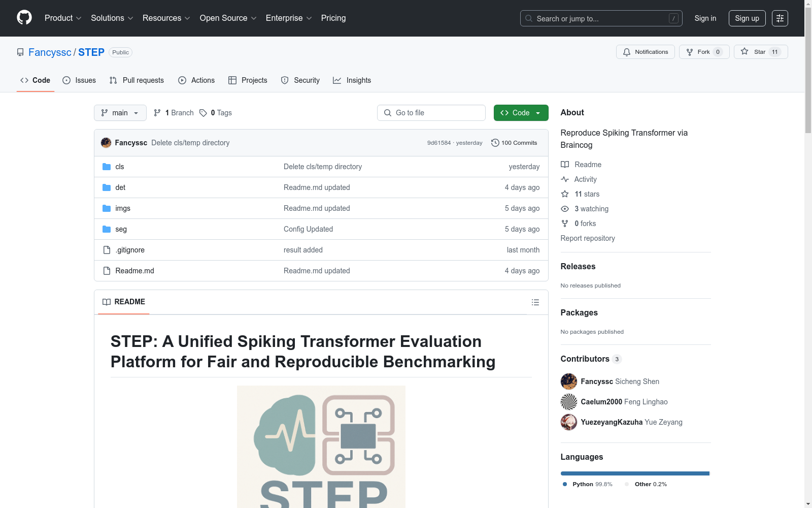812x508 pixels.
Task: Click the repository icon beside Fancyssc
Action: pyautogui.click(x=20, y=52)
